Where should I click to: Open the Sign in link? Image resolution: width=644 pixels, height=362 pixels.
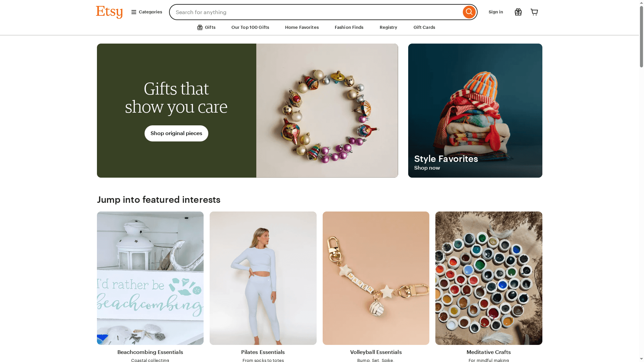[x=496, y=12]
